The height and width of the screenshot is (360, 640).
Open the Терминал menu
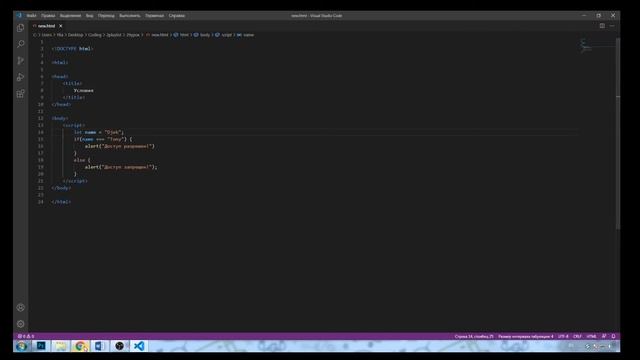click(154, 16)
